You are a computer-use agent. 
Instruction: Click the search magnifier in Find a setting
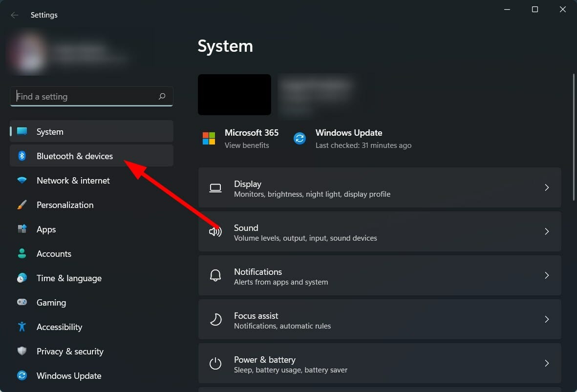[162, 96]
